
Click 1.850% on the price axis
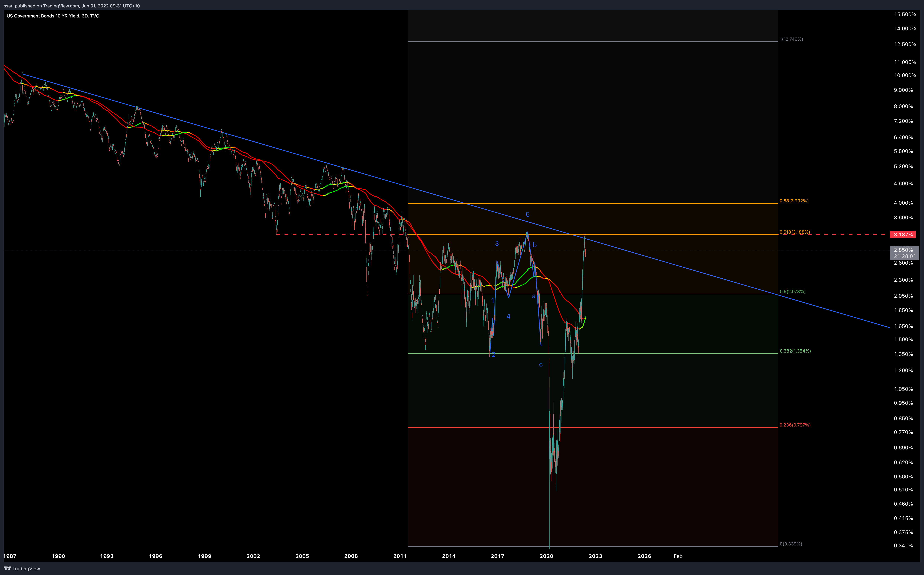pyautogui.click(x=904, y=310)
